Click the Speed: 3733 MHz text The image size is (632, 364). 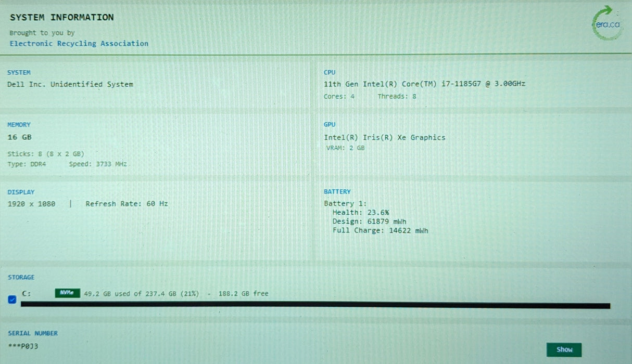coord(98,164)
